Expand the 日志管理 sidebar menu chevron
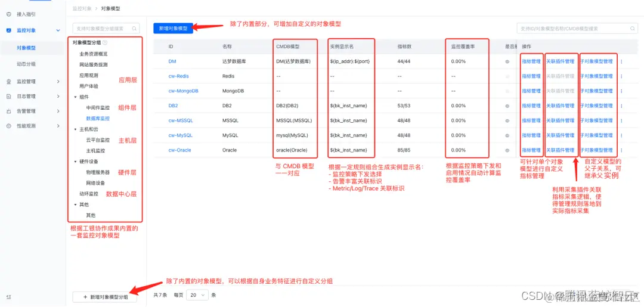Screen dimensions: 644x307 (58, 97)
